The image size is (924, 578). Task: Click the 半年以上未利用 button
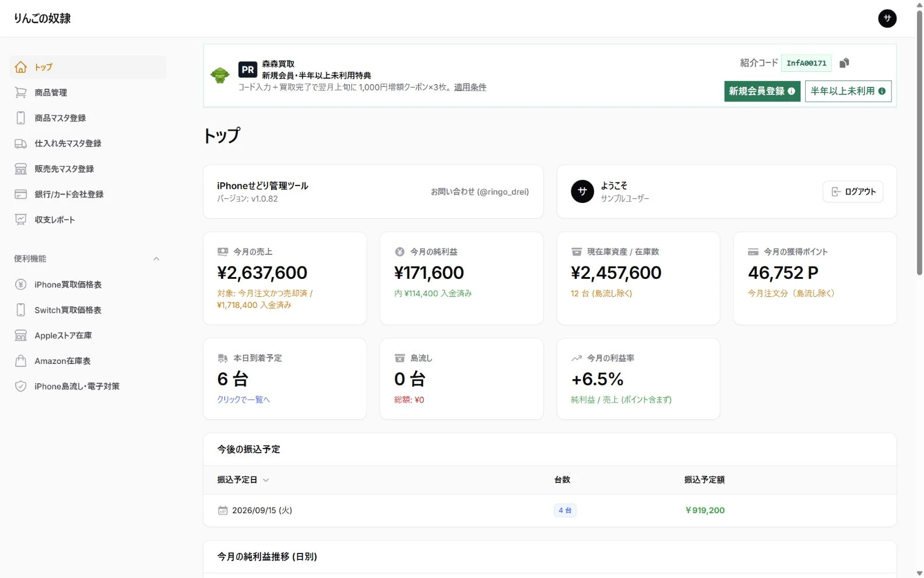coord(848,91)
